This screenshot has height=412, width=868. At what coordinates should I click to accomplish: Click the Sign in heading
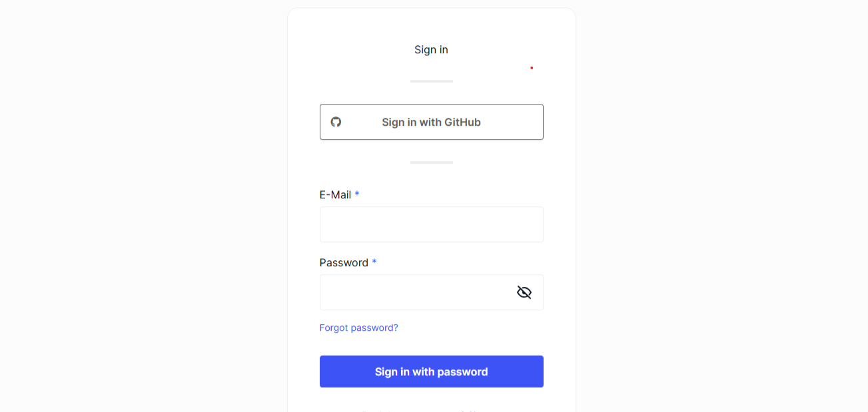click(x=431, y=49)
